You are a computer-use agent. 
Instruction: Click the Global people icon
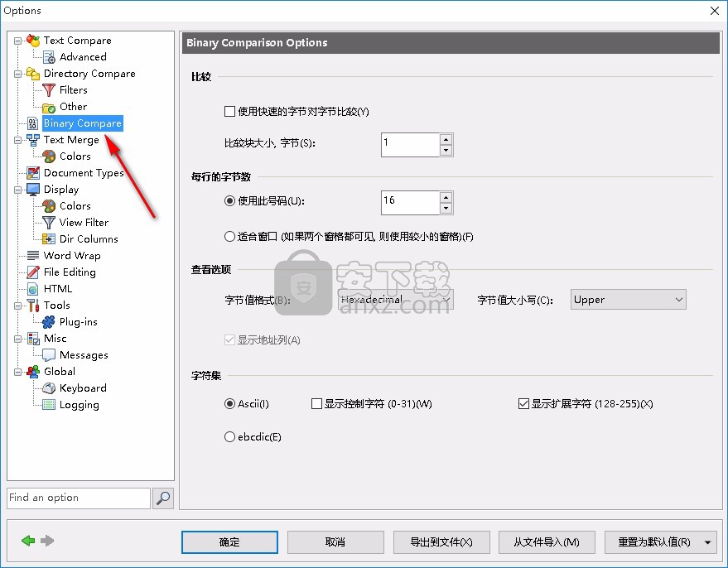pyautogui.click(x=33, y=372)
